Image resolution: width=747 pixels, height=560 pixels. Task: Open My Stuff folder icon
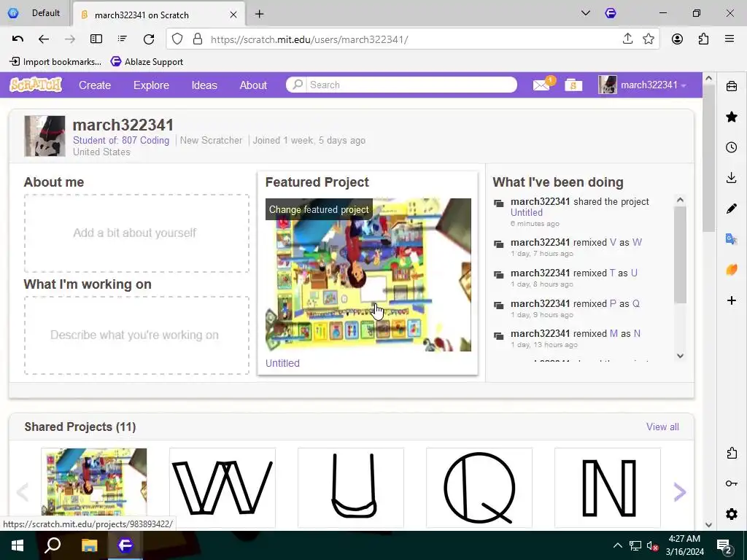pos(573,85)
